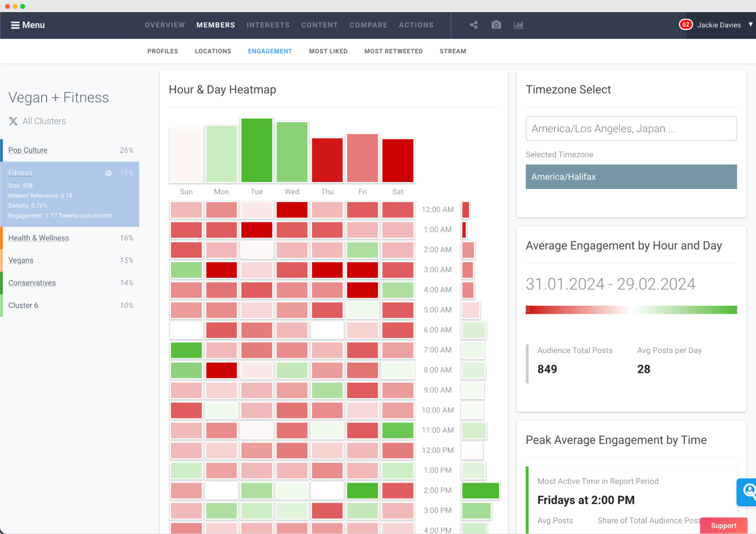Select the Engagement sub-tab
Image resolution: width=756 pixels, height=534 pixels.
pos(270,51)
